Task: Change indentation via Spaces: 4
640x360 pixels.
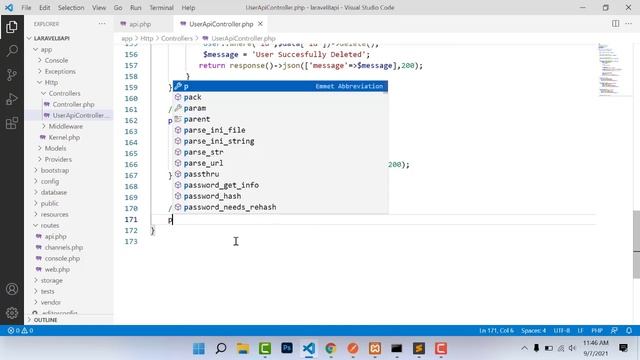Action: [533, 331]
